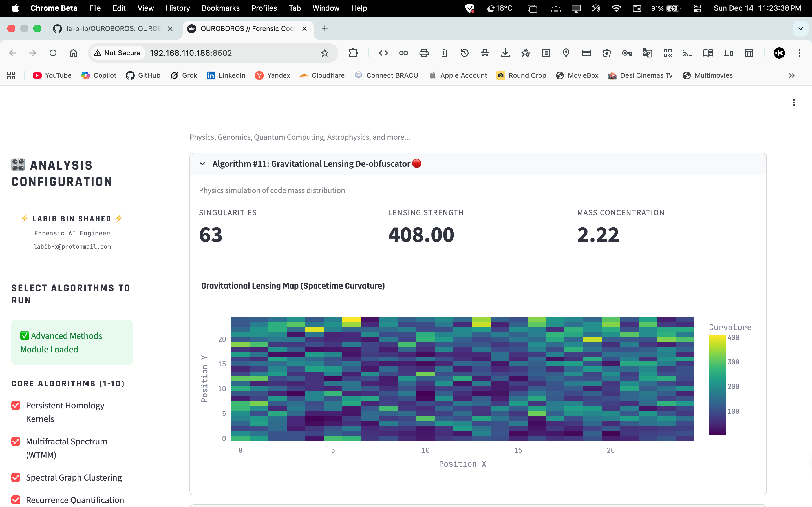Image resolution: width=812 pixels, height=507 pixels.
Task: Click the trash can toolbar icon
Action: pyautogui.click(x=444, y=53)
